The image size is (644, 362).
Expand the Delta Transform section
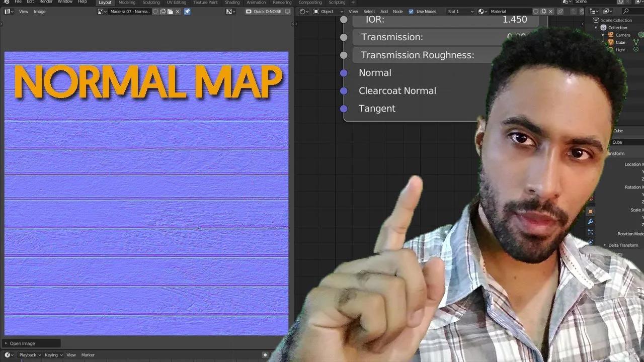pos(622,245)
